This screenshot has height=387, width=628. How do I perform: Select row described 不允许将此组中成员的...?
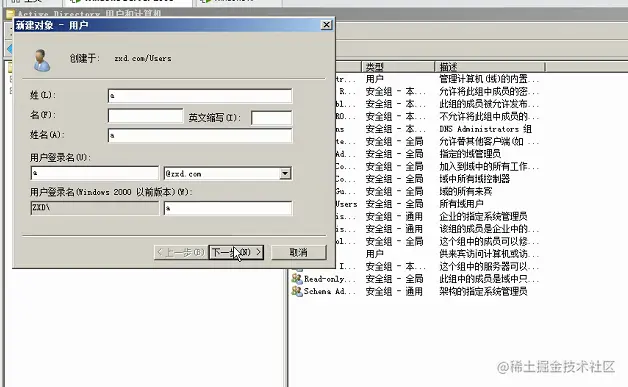tap(489, 117)
